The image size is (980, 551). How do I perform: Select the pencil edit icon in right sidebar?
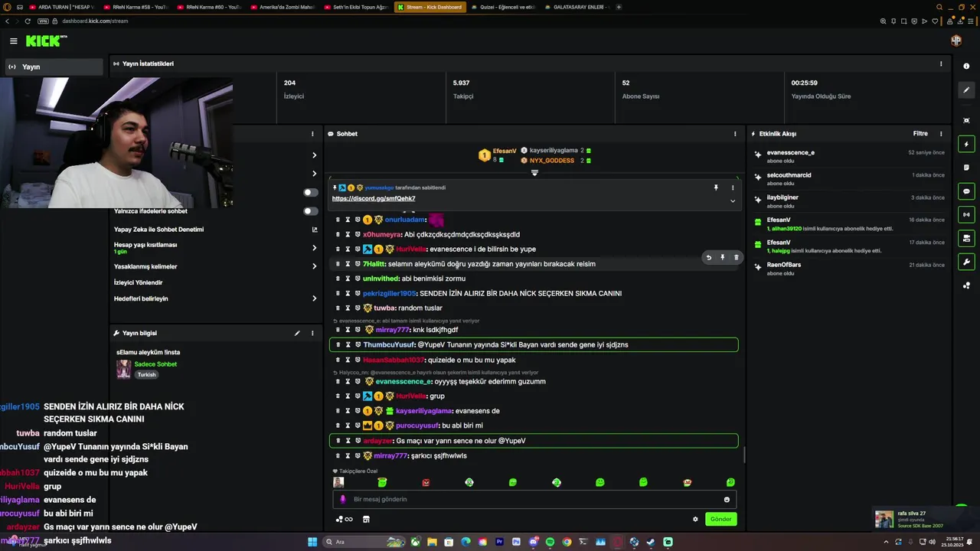pos(966,90)
